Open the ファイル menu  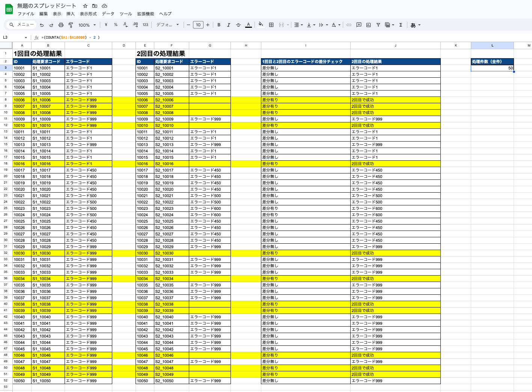[26, 14]
